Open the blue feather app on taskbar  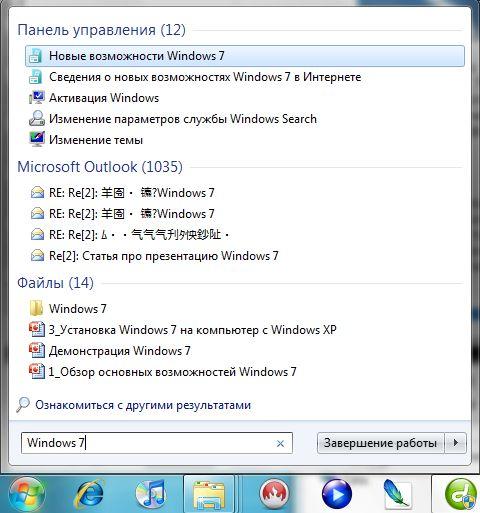click(x=397, y=495)
